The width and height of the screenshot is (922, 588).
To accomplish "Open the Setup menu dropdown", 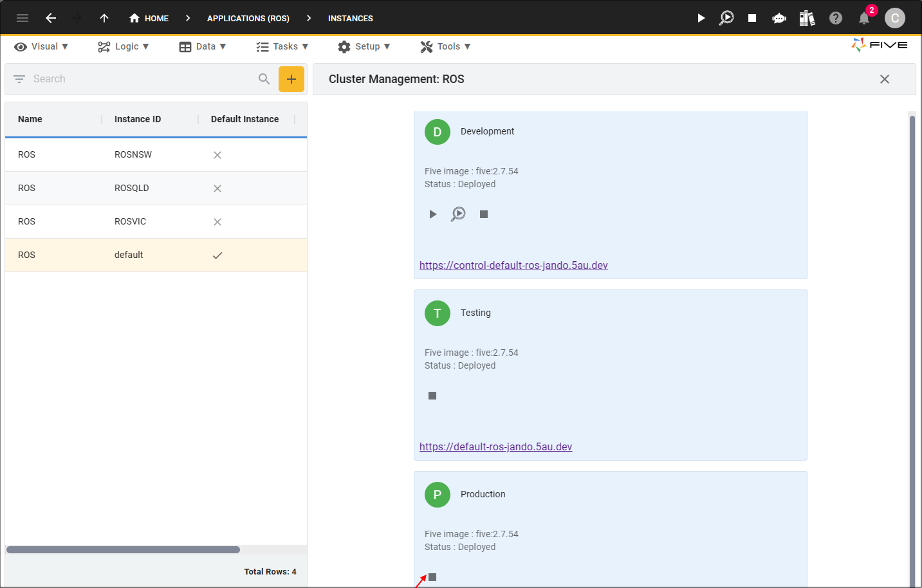I will point(364,46).
